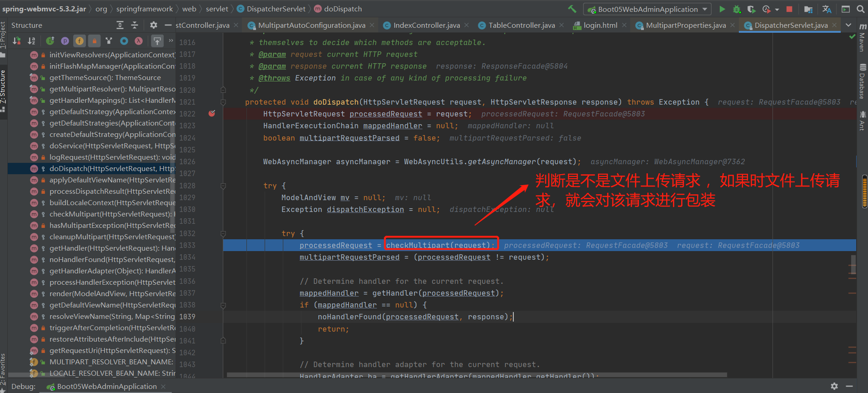Toggle Show Lambdas filter in Structure
Screen dimensions: 868x393
139,41
